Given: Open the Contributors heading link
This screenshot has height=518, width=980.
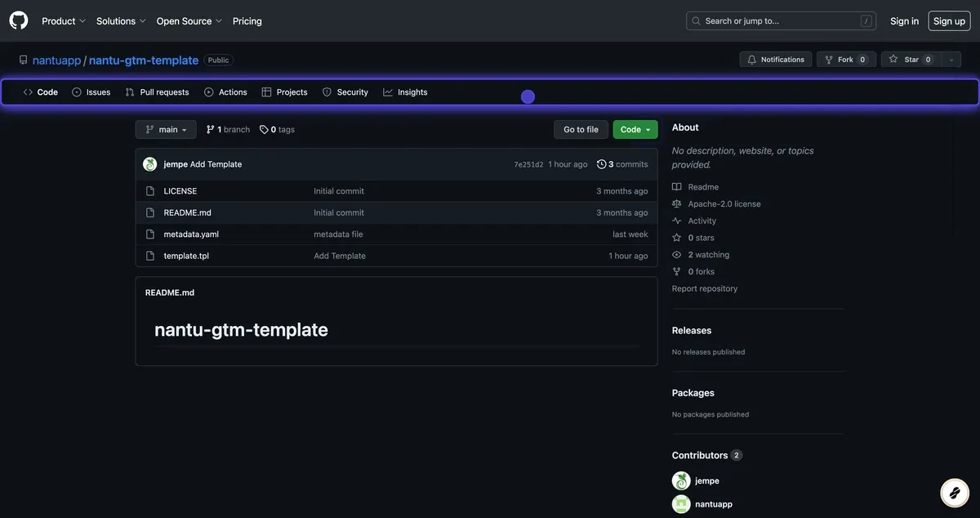Looking at the screenshot, I should (x=706, y=455).
